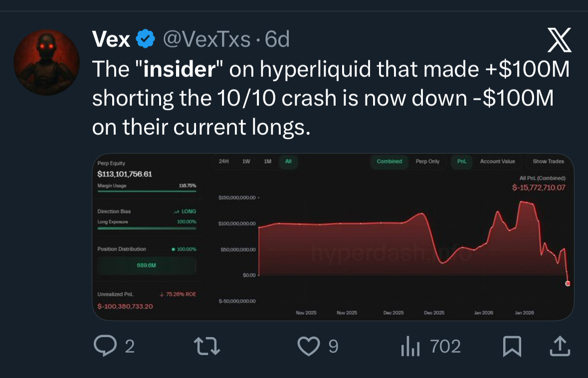Toggle the Combined view option
The width and height of the screenshot is (588, 378).
point(390,161)
